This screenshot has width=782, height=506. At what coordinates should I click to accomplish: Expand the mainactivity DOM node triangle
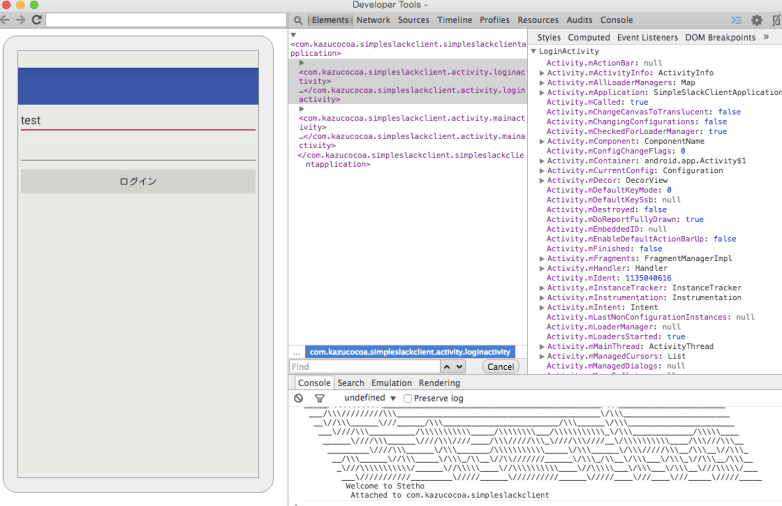click(302, 109)
